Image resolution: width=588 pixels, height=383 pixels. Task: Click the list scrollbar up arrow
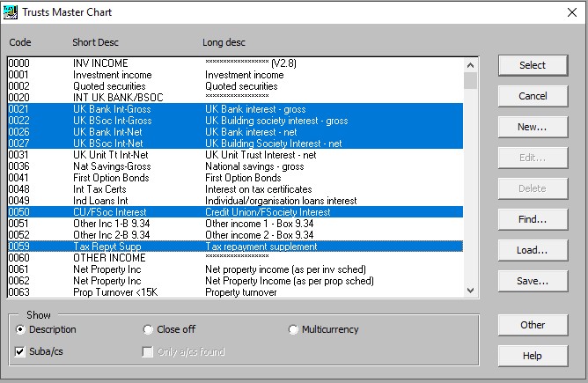point(470,65)
